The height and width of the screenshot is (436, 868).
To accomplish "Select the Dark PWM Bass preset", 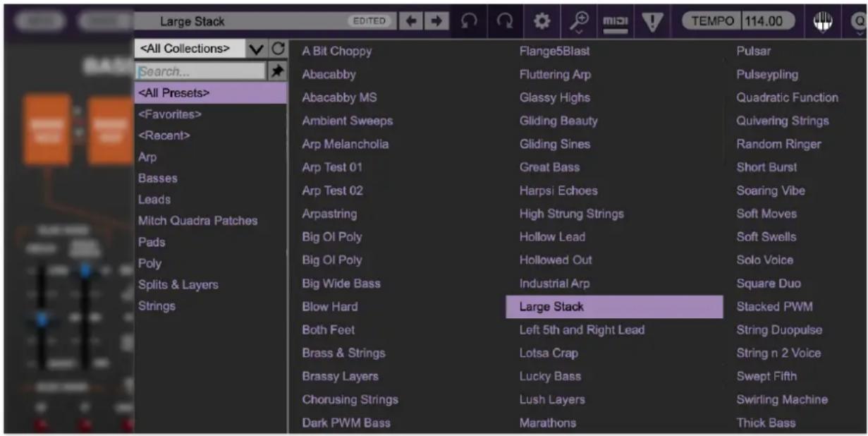I will (x=346, y=423).
